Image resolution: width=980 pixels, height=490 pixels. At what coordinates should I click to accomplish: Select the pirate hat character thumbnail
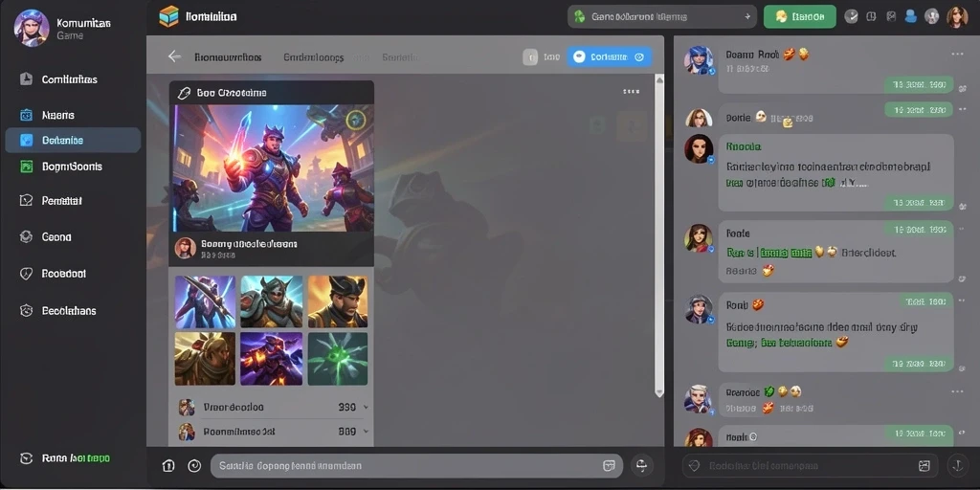point(338,301)
